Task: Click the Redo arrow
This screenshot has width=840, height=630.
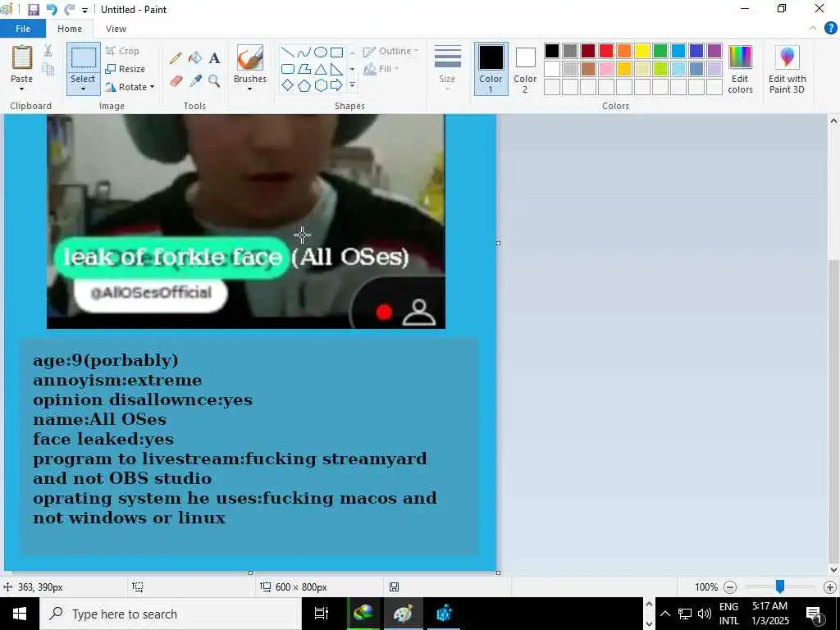Action: tap(69, 10)
